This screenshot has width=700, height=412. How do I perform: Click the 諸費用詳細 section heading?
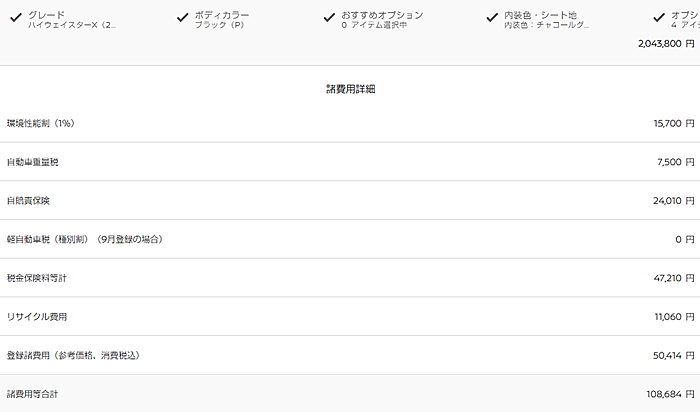click(350, 89)
